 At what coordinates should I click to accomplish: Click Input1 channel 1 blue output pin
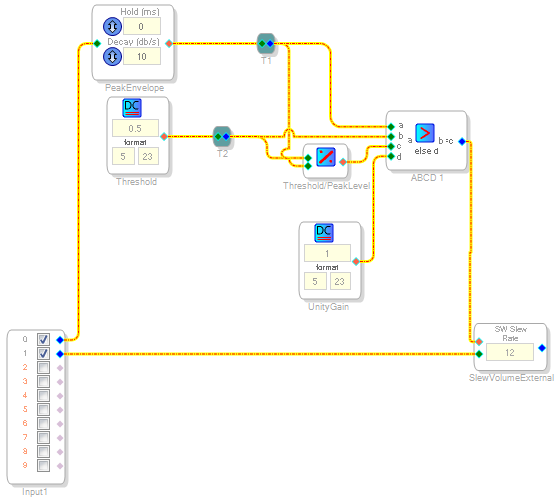60,354
